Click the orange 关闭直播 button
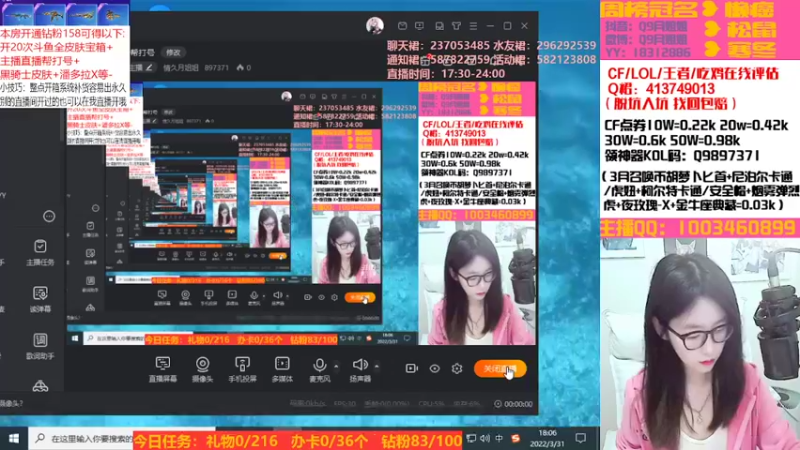 click(500, 368)
